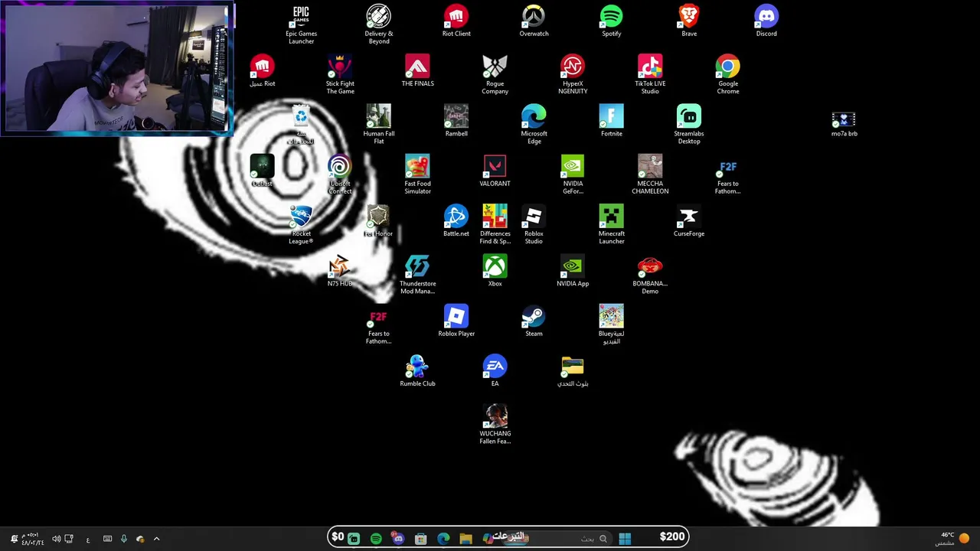This screenshot has height=551, width=980.
Task: Select the Battle.net shortcut
Action: coord(456,221)
